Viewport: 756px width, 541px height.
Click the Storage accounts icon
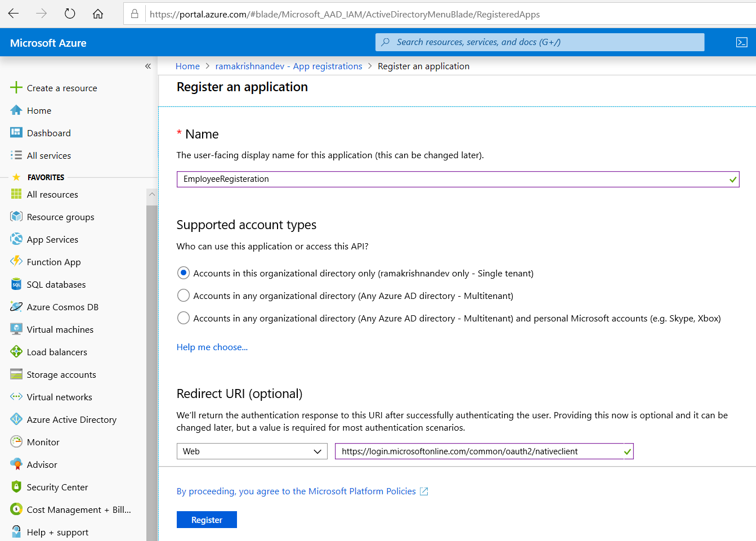[x=16, y=374]
